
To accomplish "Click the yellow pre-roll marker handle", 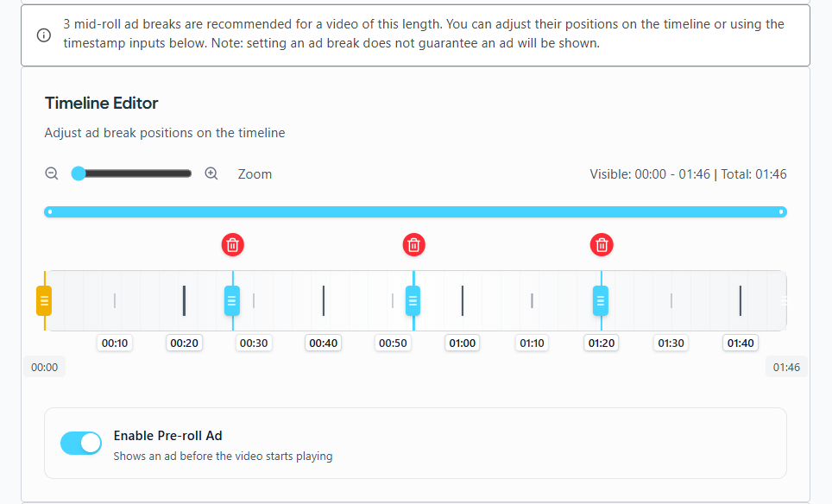I will [x=44, y=300].
